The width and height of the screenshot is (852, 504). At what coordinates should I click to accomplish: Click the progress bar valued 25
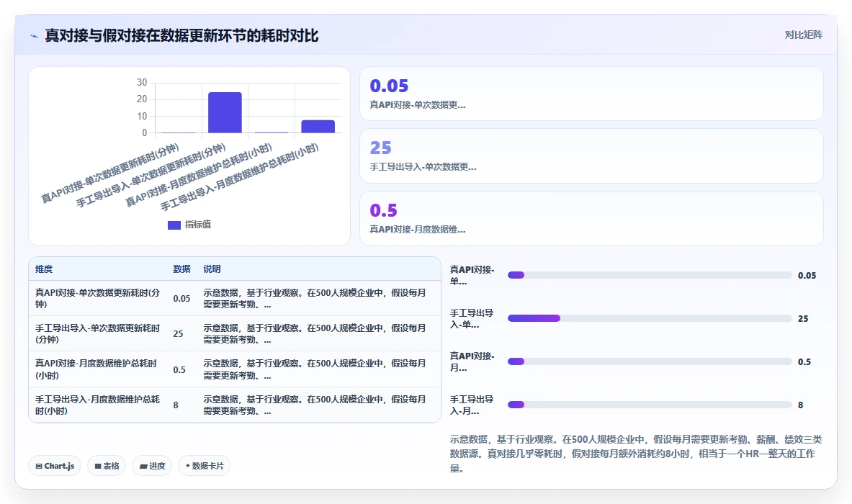(650, 318)
